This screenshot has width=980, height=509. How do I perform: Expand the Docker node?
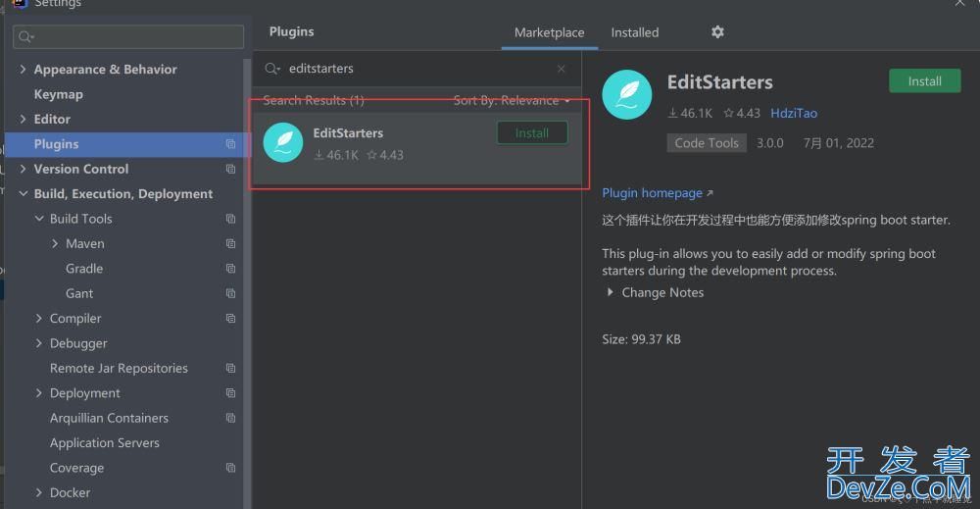39,492
